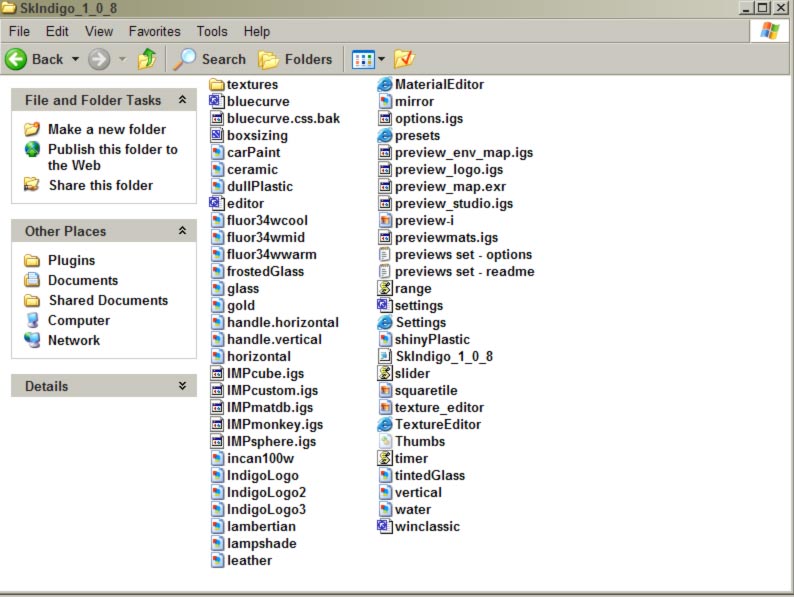Select the file named IndigoLogo3

tap(266, 509)
